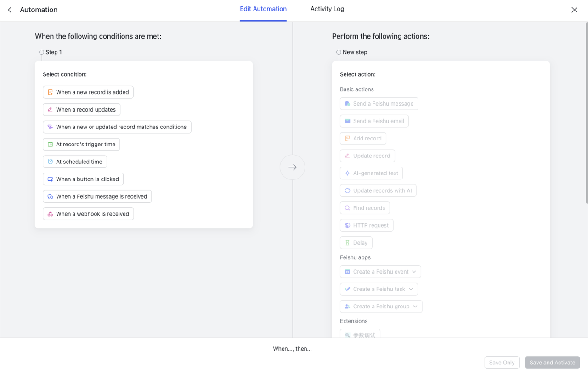
Task: Click the scheduled time clock icon
Action: (51, 162)
